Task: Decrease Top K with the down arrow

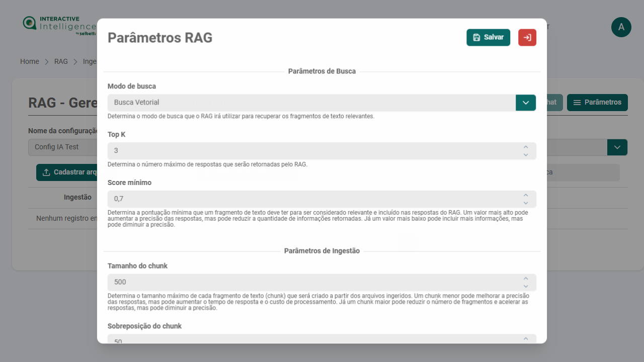Action: pos(526,155)
